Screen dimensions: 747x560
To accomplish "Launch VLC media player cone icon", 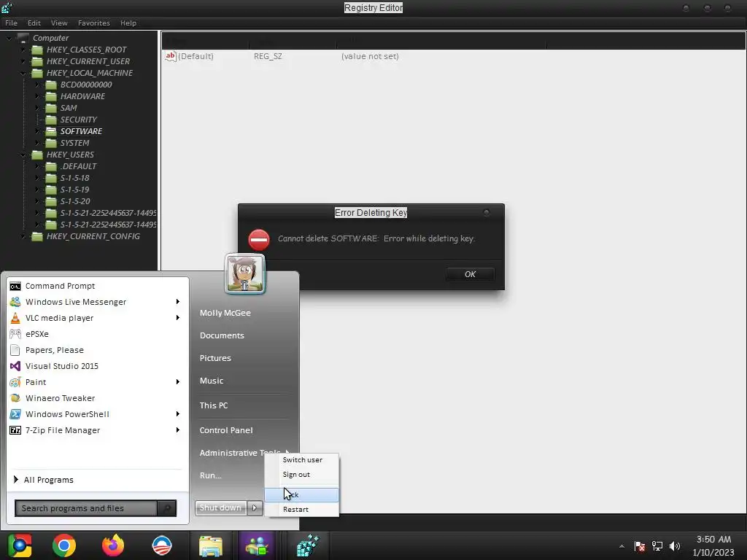I will 15,318.
